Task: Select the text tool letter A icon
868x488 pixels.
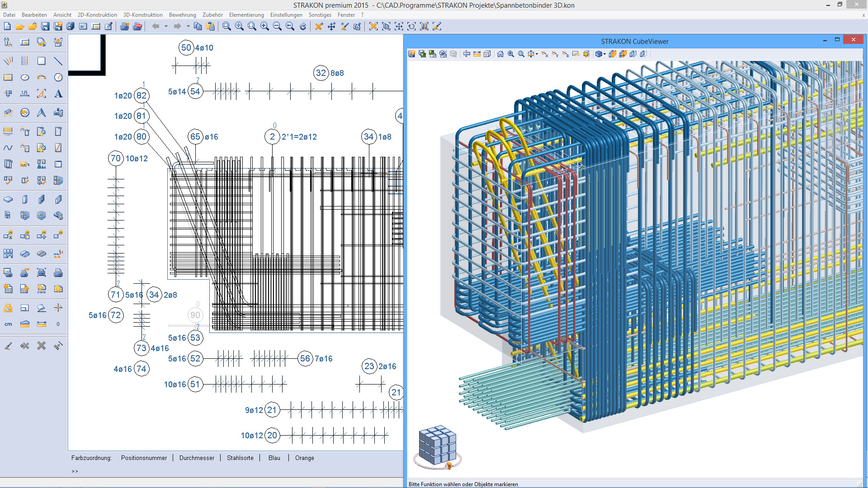Action: click(x=58, y=94)
